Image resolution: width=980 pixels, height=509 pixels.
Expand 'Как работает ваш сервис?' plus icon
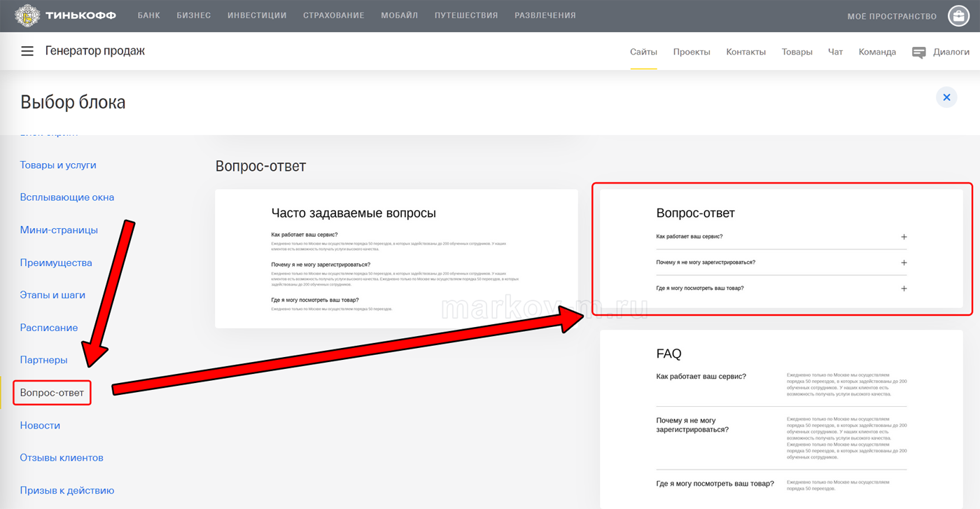tap(904, 237)
